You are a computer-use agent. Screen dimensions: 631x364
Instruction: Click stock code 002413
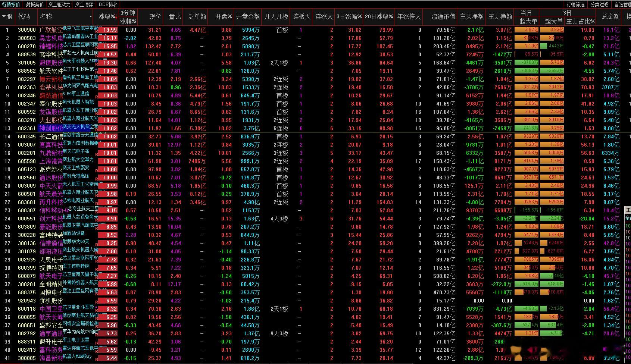point(27,350)
